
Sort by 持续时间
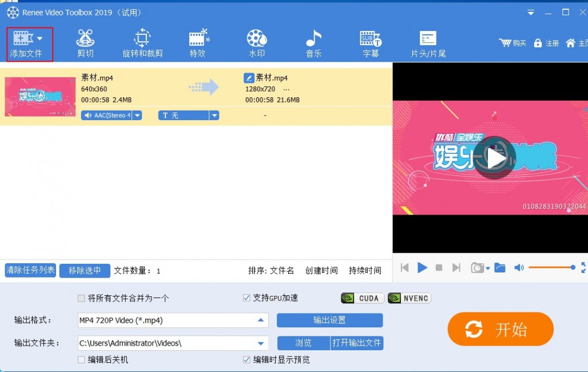point(365,271)
